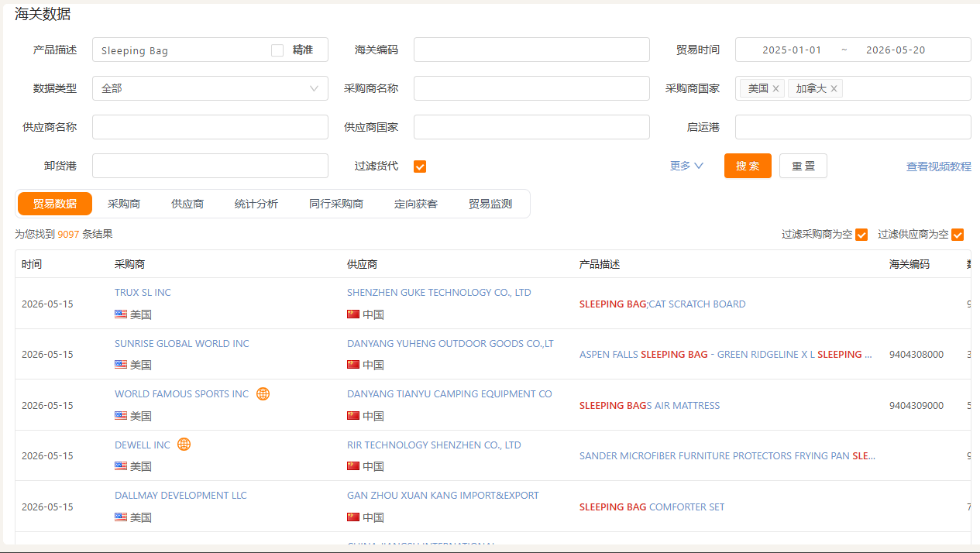Open supplier SHENZHEN GUKE TECHNOLOGY CO., LTD
This screenshot has width=980, height=553.
tap(439, 293)
